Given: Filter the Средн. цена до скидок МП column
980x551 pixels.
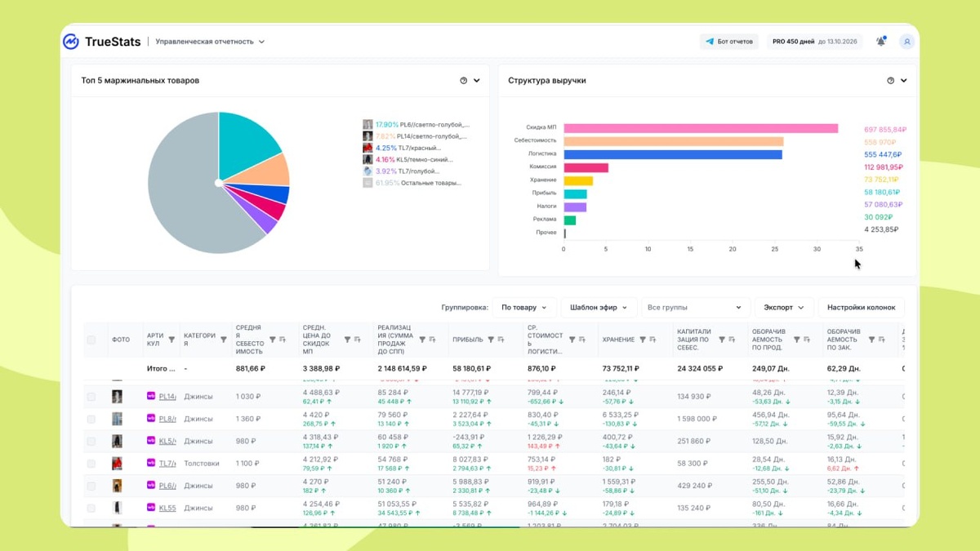Looking at the screenshot, I should 347,340.
